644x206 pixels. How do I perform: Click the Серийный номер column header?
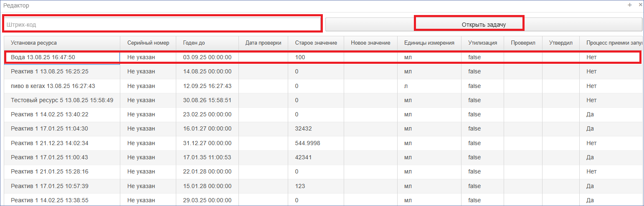click(x=148, y=43)
